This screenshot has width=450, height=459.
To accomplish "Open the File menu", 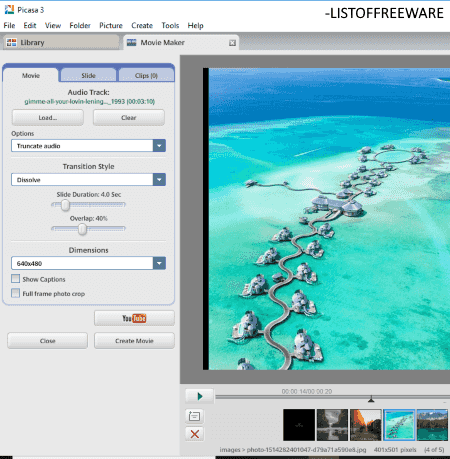I will pos(9,25).
